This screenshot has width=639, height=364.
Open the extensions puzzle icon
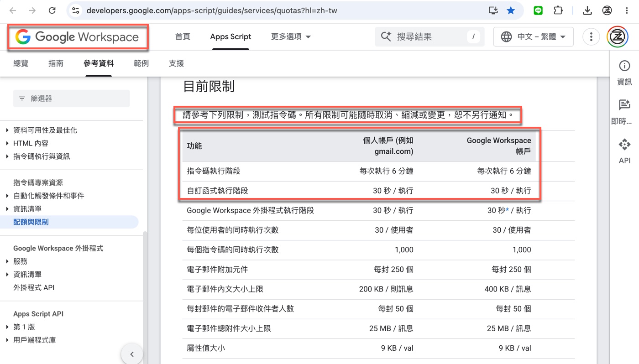coord(558,10)
